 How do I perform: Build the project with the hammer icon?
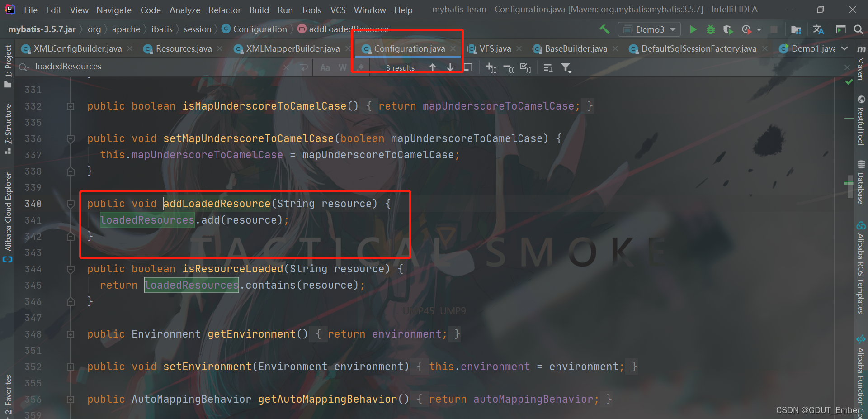click(604, 29)
